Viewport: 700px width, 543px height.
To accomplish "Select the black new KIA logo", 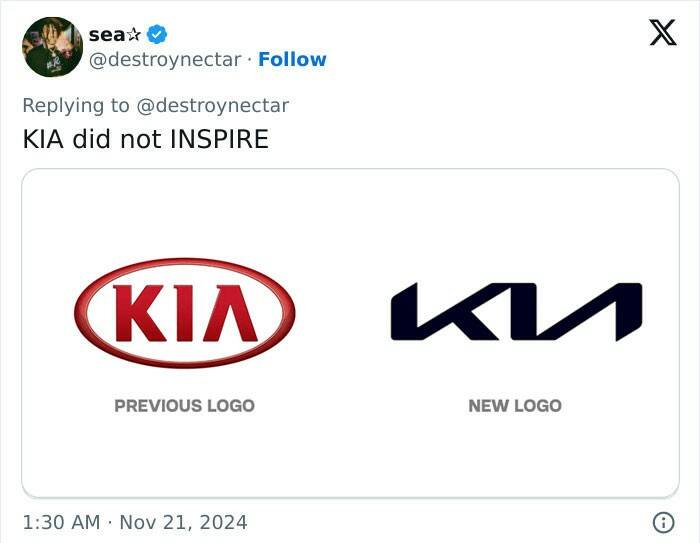I will (515, 312).
